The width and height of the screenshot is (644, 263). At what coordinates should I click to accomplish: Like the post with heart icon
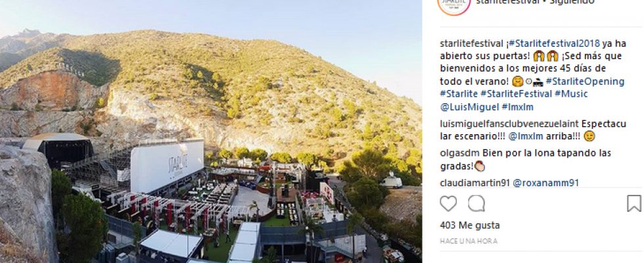[x=448, y=203]
